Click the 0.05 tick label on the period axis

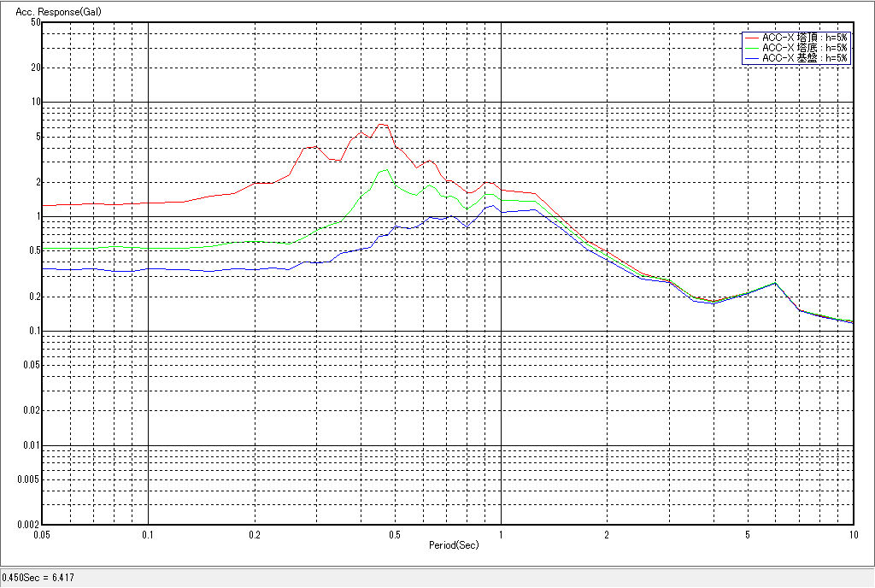(43, 536)
